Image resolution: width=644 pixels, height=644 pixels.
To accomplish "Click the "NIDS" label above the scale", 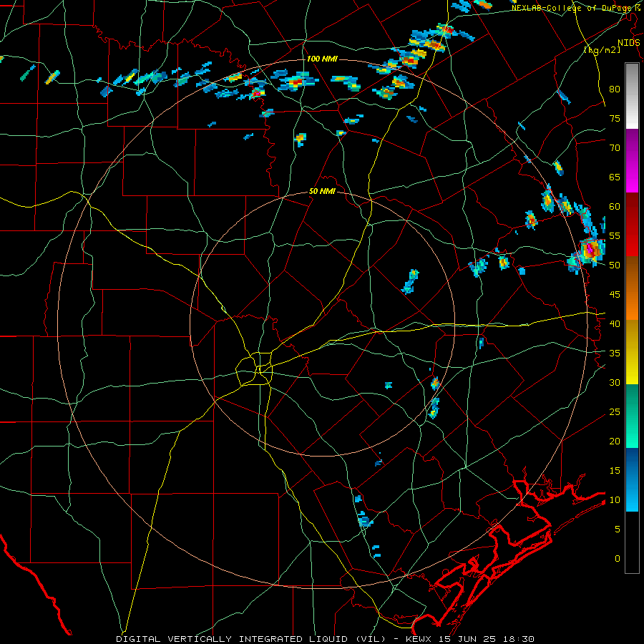I will [628, 43].
